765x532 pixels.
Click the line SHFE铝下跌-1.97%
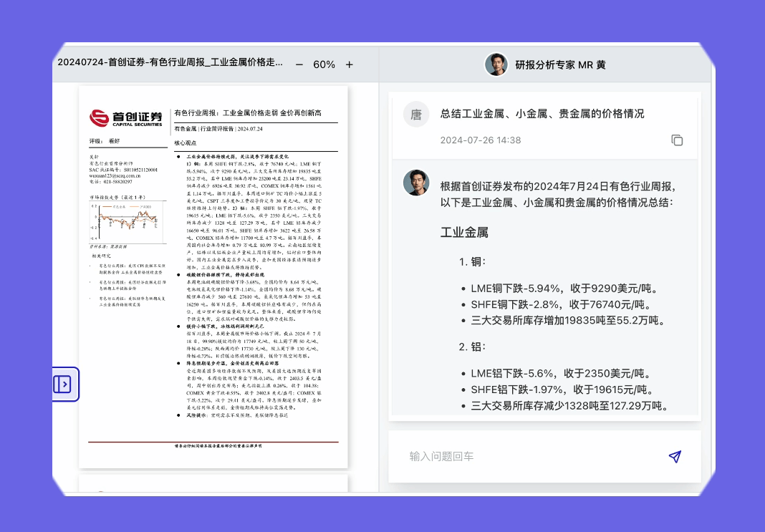point(562,390)
